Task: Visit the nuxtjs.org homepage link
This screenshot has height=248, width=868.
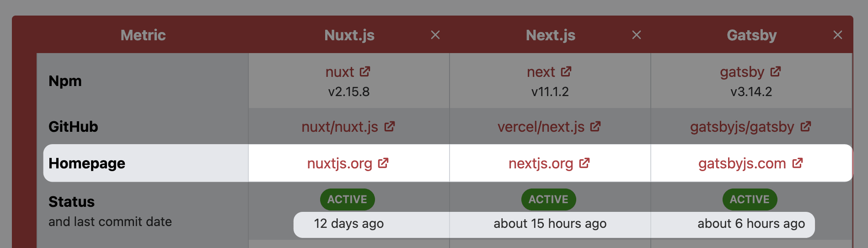Action: pyautogui.click(x=340, y=163)
